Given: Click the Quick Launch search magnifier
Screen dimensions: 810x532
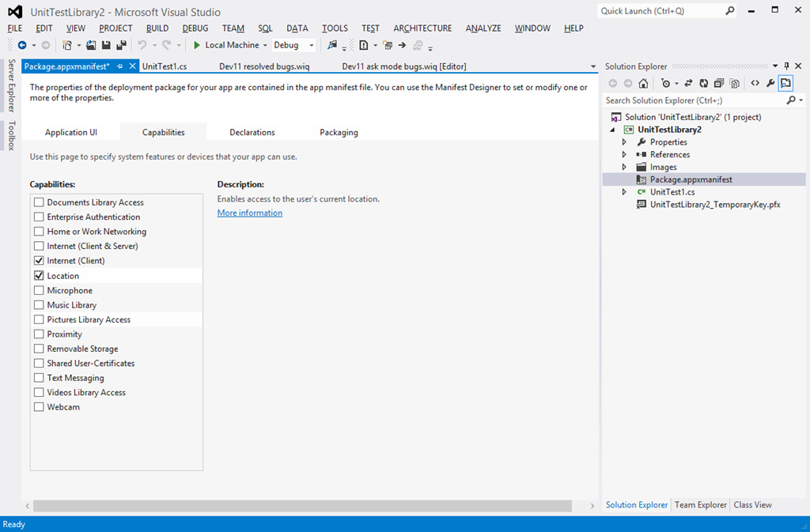Looking at the screenshot, I should pyautogui.click(x=729, y=11).
